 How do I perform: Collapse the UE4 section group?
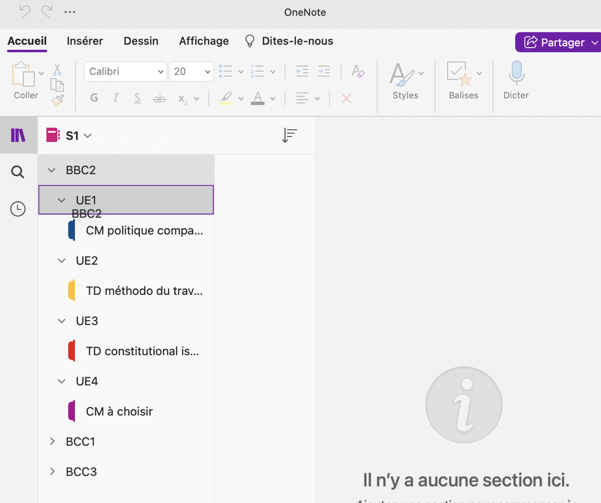(61, 381)
